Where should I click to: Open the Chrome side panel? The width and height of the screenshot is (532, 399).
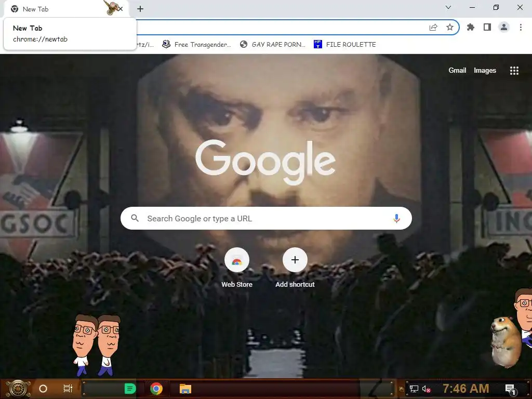[x=487, y=27]
